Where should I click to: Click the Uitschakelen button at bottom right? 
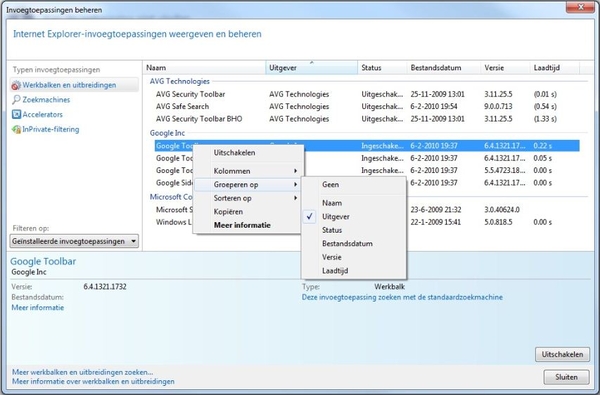(x=562, y=354)
